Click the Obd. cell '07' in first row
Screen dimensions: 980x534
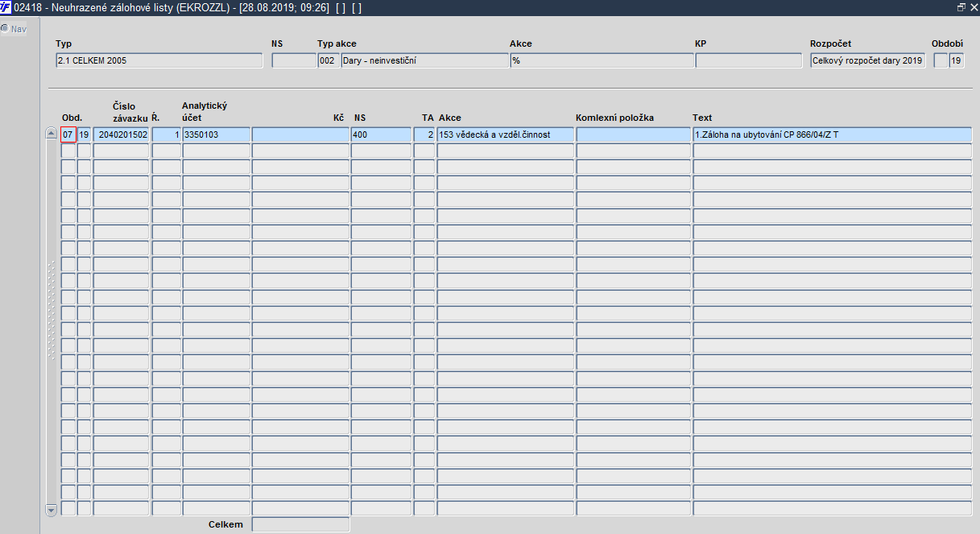tap(68, 135)
